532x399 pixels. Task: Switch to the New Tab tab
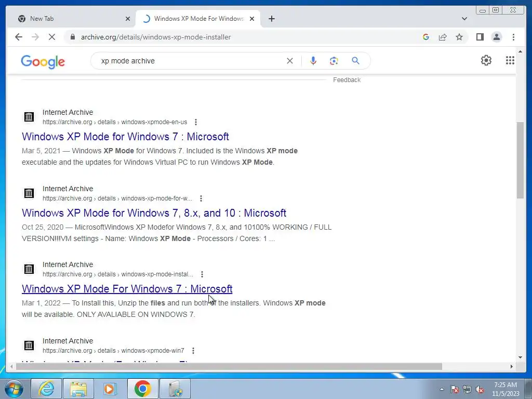[x=73, y=19]
